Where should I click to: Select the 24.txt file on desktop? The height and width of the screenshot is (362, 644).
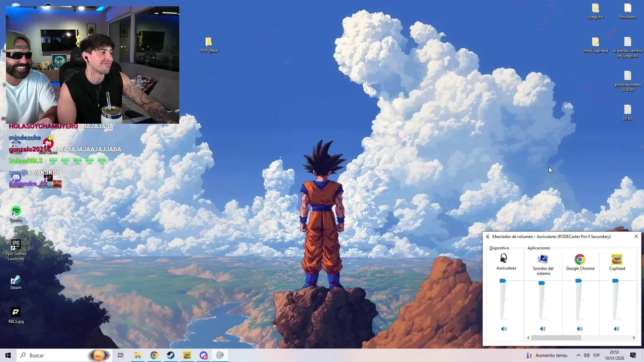(x=627, y=113)
